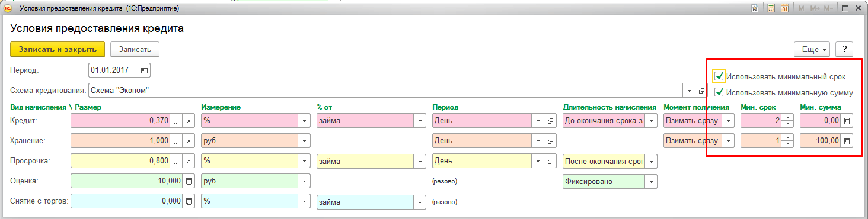Open the Еще menu
Image resolution: width=868 pixels, height=219 pixels.
(812, 49)
